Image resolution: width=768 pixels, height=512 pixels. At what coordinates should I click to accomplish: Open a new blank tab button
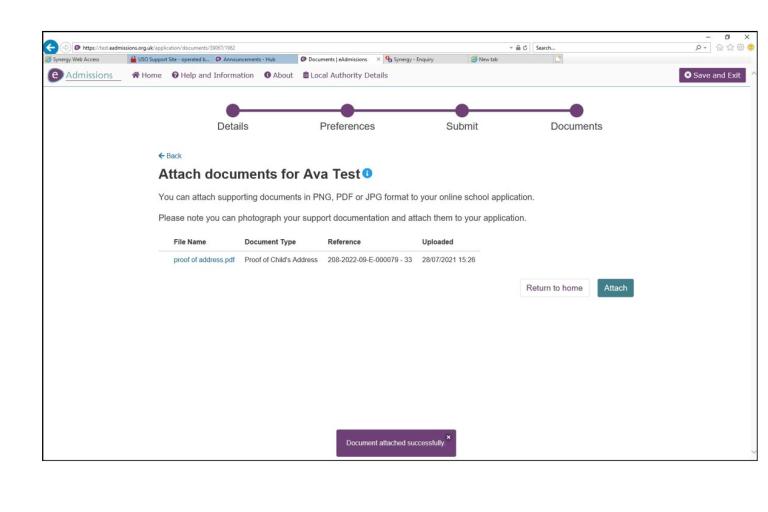coord(558,59)
